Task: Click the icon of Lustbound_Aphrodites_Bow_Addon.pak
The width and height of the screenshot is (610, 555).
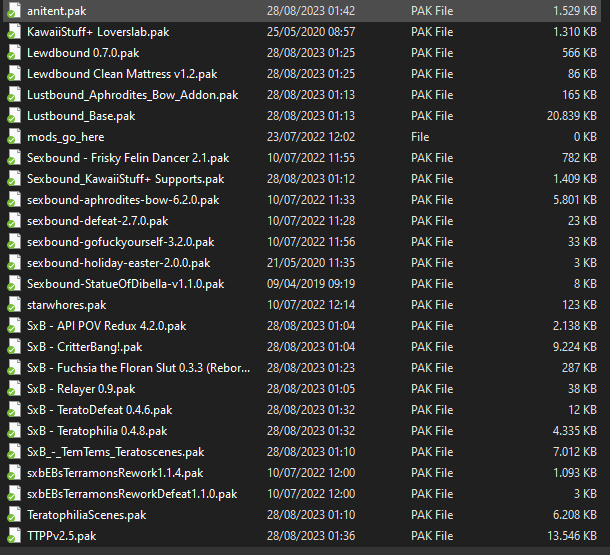Action: (14, 95)
